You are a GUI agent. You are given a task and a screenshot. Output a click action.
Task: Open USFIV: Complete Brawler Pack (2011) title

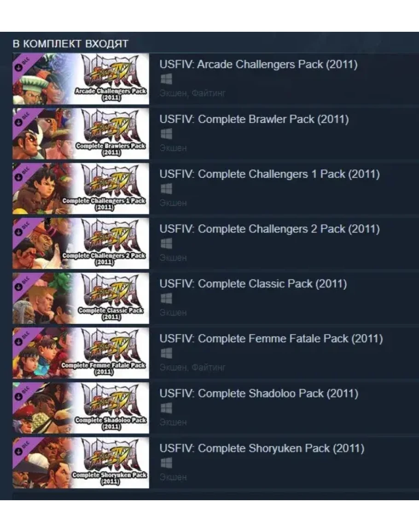tap(254, 119)
